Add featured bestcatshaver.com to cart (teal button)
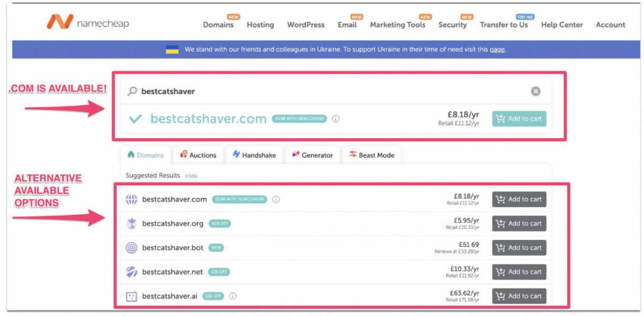The height and width of the screenshot is (316, 644). (519, 119)
